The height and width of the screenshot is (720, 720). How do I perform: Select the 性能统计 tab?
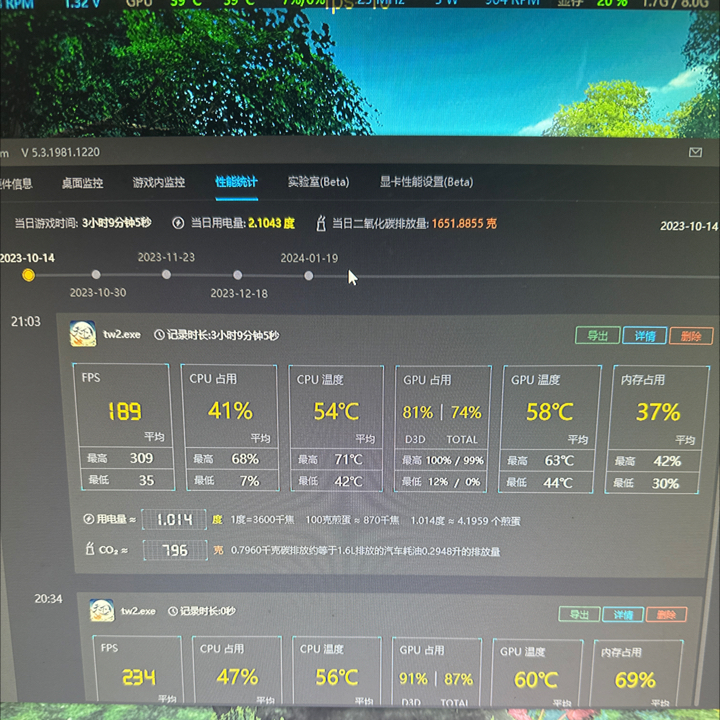[236, 182]
